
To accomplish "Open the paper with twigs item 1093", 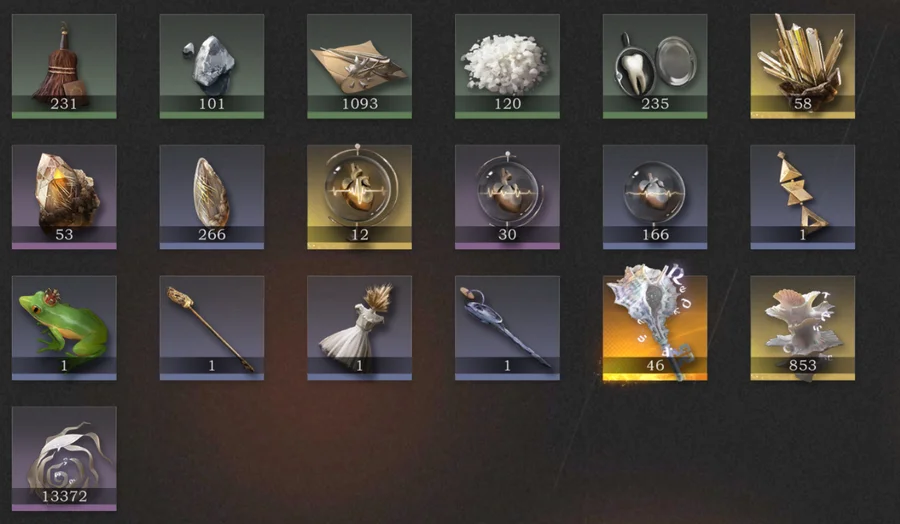I will 359,67.
